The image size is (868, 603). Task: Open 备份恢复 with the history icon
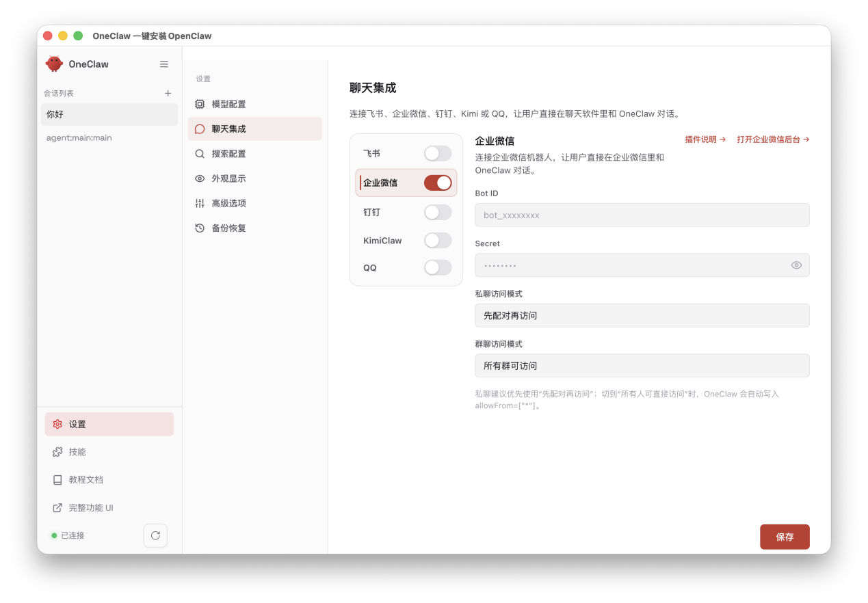(198, 228)
